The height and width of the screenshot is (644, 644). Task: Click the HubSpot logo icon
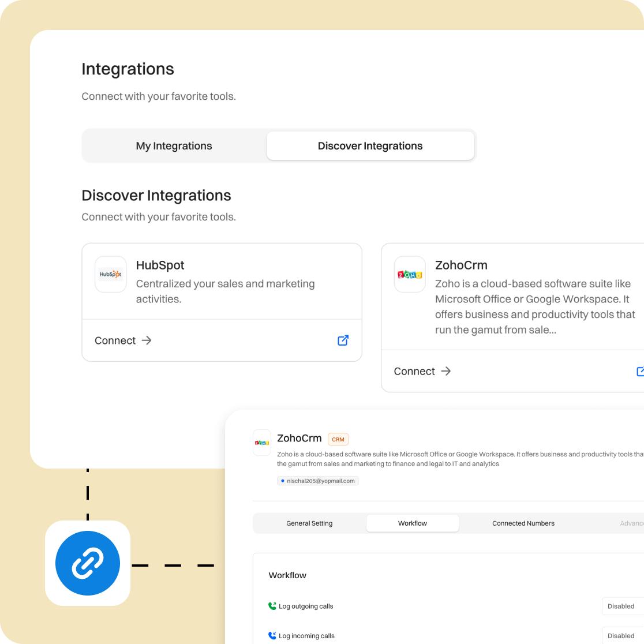110,274
